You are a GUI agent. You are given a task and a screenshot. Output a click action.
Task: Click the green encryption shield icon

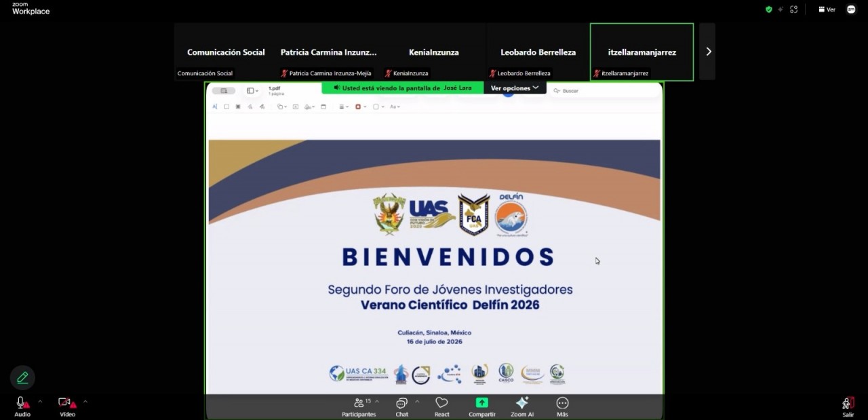768,9
